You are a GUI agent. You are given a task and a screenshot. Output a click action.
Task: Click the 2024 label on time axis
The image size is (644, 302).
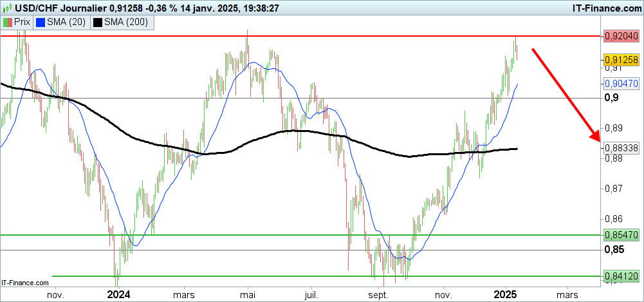[118, 294]
